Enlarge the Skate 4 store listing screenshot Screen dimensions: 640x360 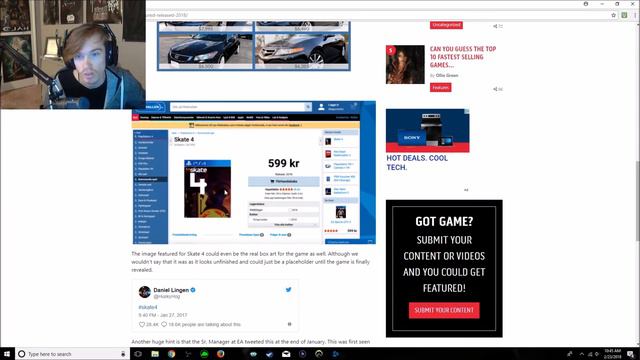253,173
